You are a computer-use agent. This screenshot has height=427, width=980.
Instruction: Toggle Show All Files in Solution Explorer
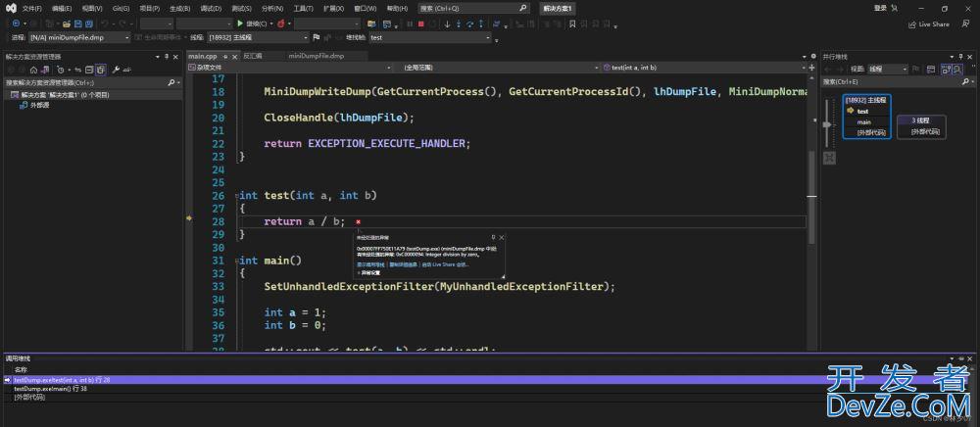(x=101, y=70)
